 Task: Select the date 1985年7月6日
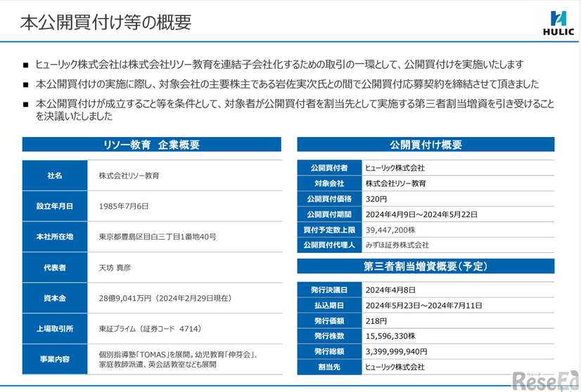pyautogui.click(x=124, y=206)
